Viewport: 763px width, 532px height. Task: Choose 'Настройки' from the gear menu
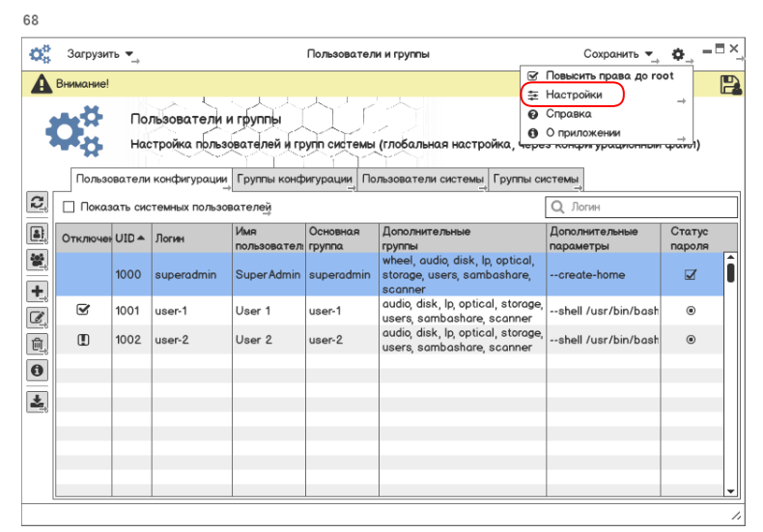coord(574,95)
